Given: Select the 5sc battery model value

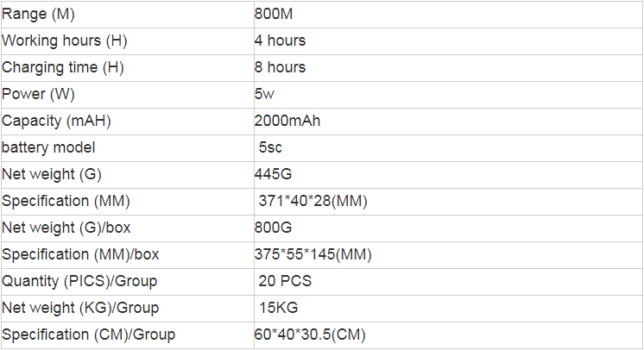Looking at the screenshot, I should click(269, 147).
